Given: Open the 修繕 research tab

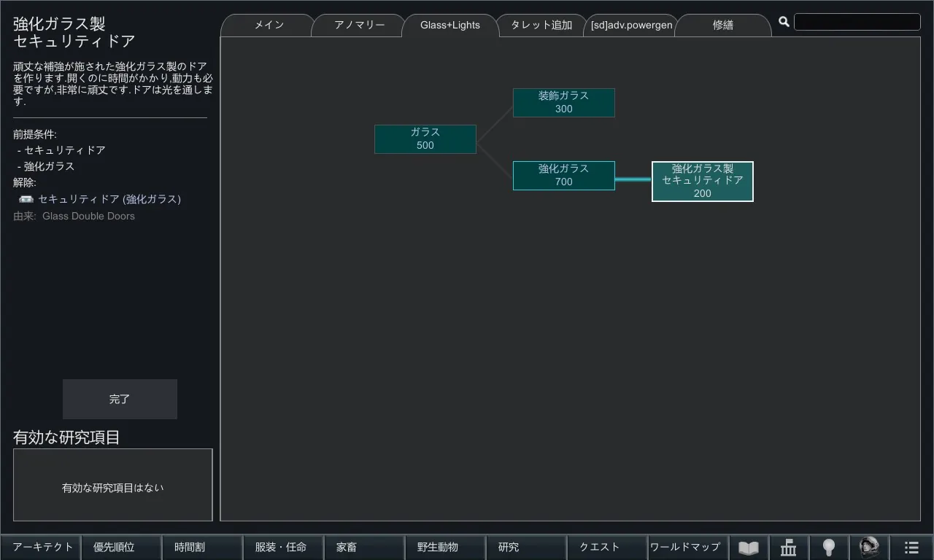Looking at the screenshot, I should (x=722, y=26).
